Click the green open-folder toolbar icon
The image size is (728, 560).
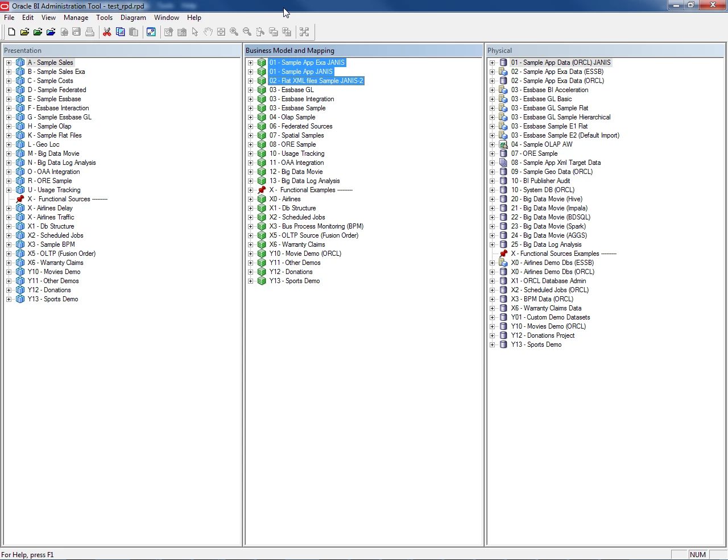[x=38, y=32]
